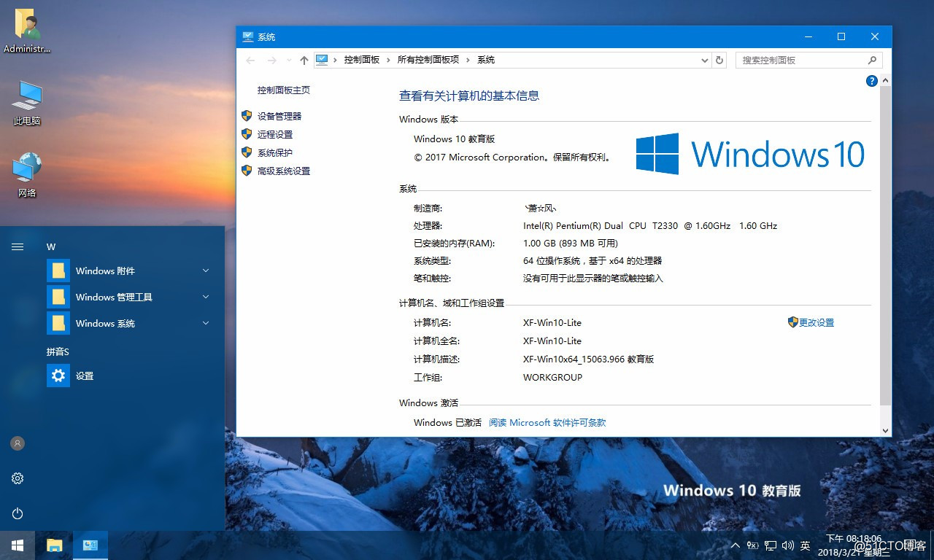Image resolution: width=934 pixels, height=560 pixels.
Task: Click System window title bar icon
Action: tap(248, 36)
